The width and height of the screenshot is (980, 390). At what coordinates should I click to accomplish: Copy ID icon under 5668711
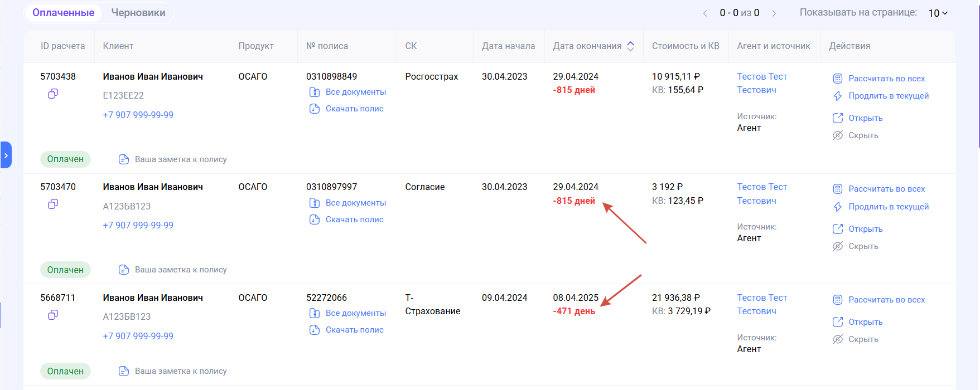(x=53, y=315)
